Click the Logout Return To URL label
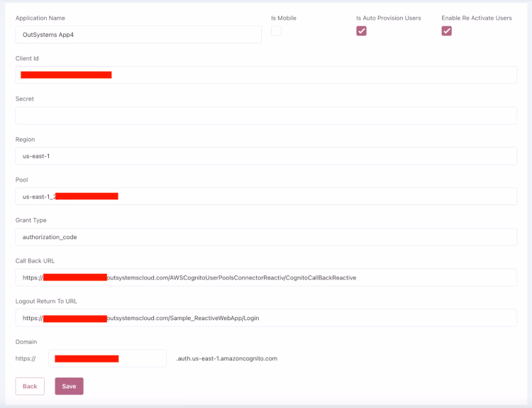 pos(46,301)
